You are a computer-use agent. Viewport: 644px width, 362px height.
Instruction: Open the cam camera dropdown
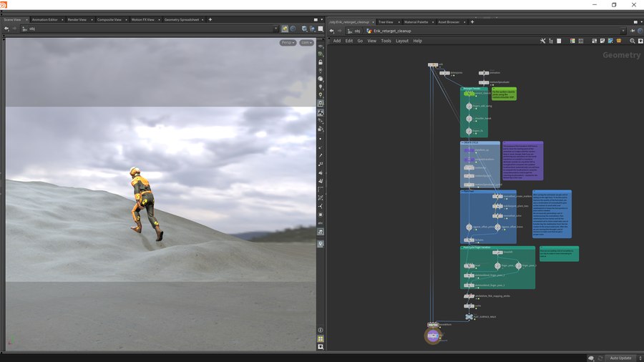click(x=306, y=43)
